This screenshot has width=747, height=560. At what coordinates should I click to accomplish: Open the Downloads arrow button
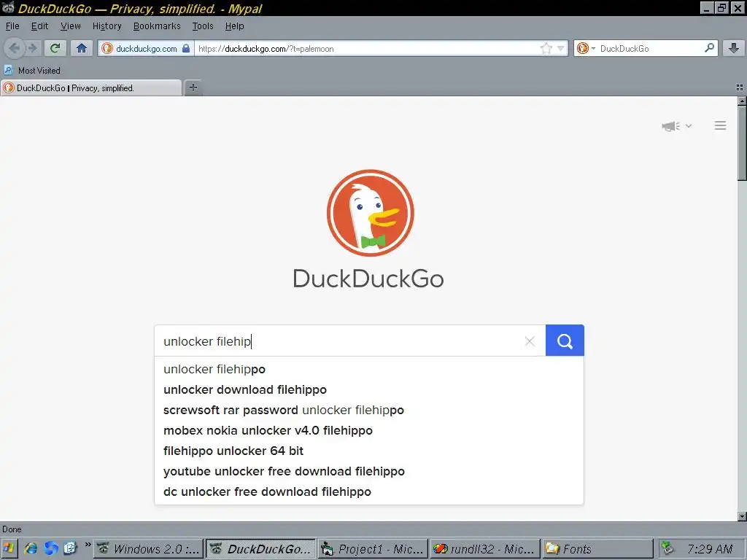click(734, 48)
